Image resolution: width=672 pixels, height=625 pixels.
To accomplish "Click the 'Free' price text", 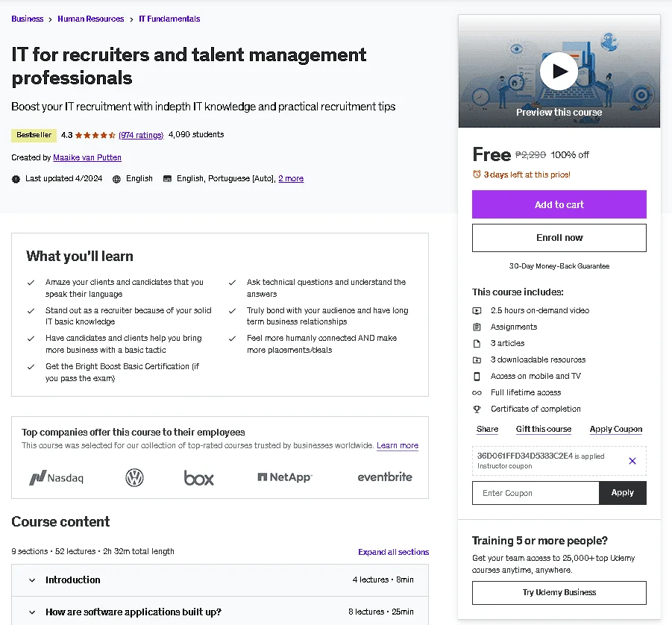I will tap(492, 154).
